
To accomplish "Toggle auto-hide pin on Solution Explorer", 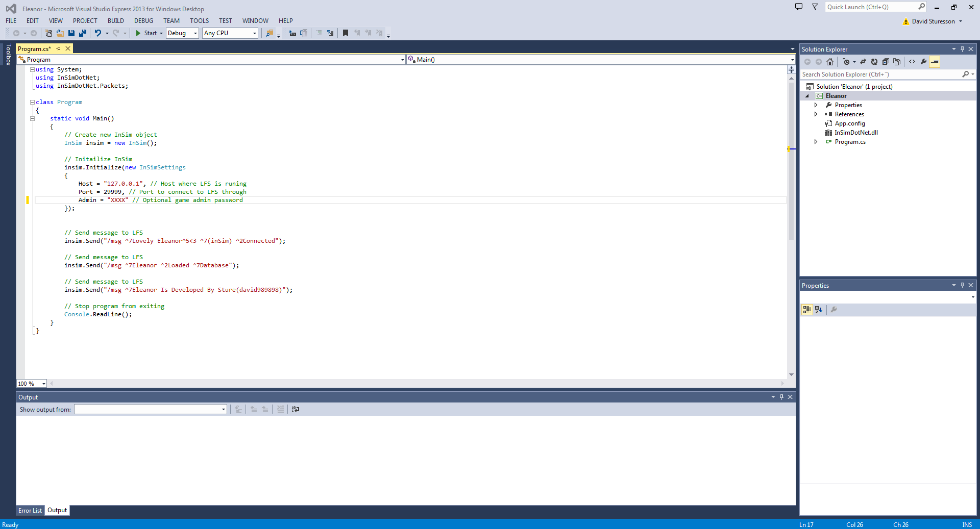I will 962,49.
